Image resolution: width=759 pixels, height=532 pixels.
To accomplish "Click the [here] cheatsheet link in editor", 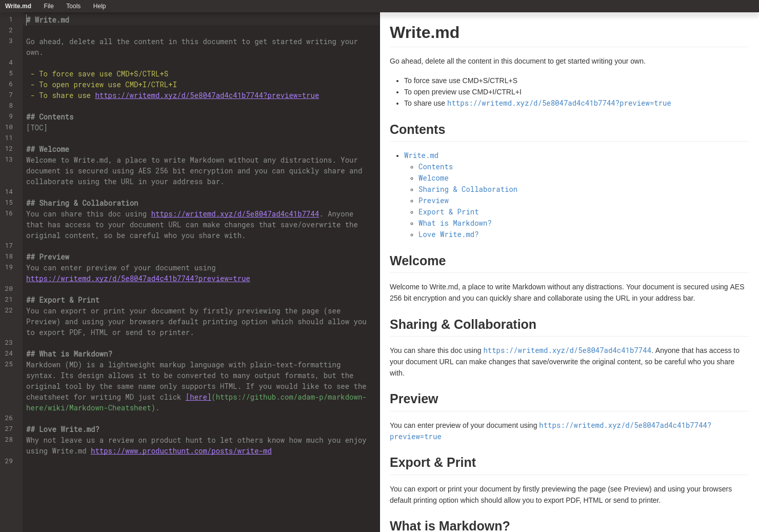I will pos(198,397).
